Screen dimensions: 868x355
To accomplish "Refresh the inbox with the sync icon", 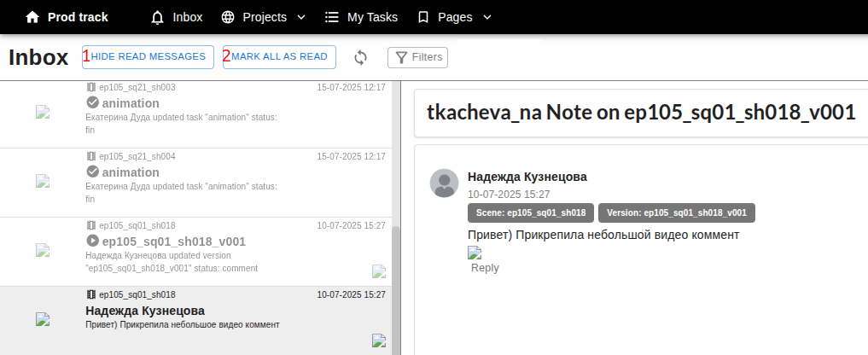I will click(x=360, y=57).
